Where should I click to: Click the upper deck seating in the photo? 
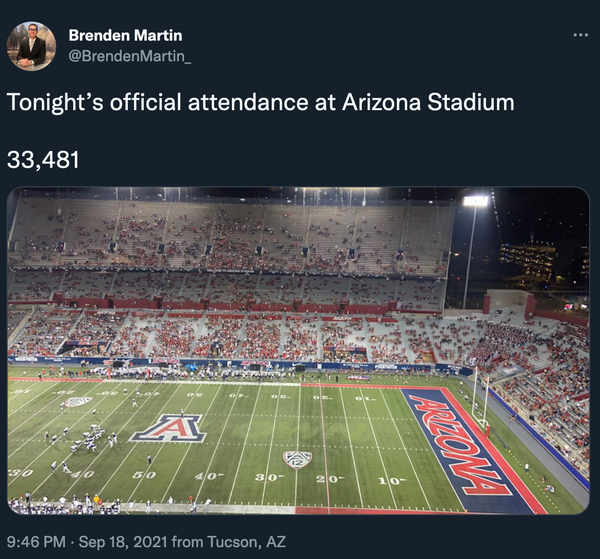[x=230, y=235]
